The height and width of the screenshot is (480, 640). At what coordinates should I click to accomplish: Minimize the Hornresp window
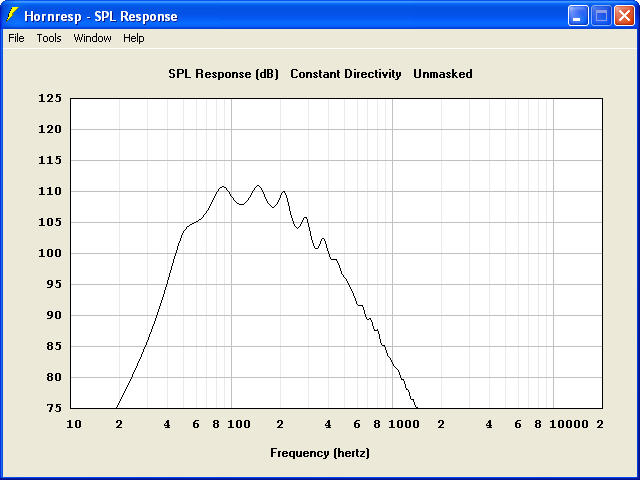(x=578, y=16)
